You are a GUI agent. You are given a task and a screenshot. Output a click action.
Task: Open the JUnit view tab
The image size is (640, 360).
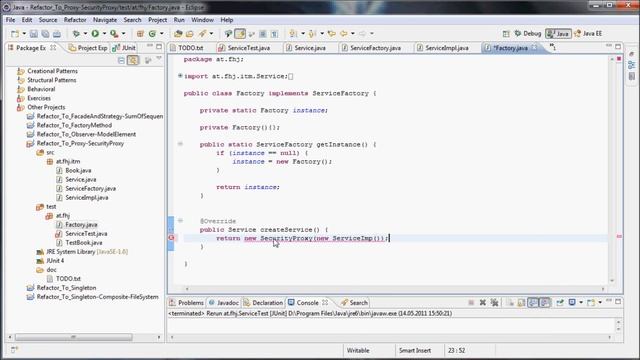124,48
